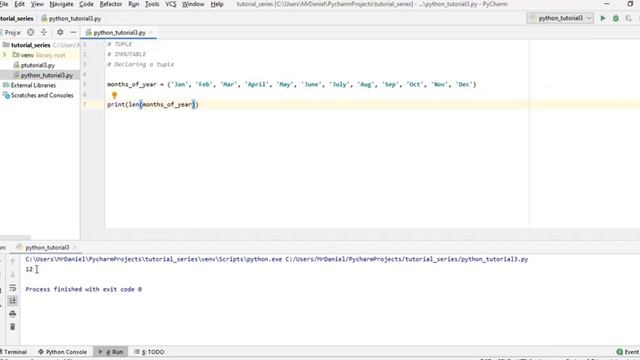This screenshot has height=360, width=640.
Task: Expand the venv folder
Action: (x=4, y=55)
